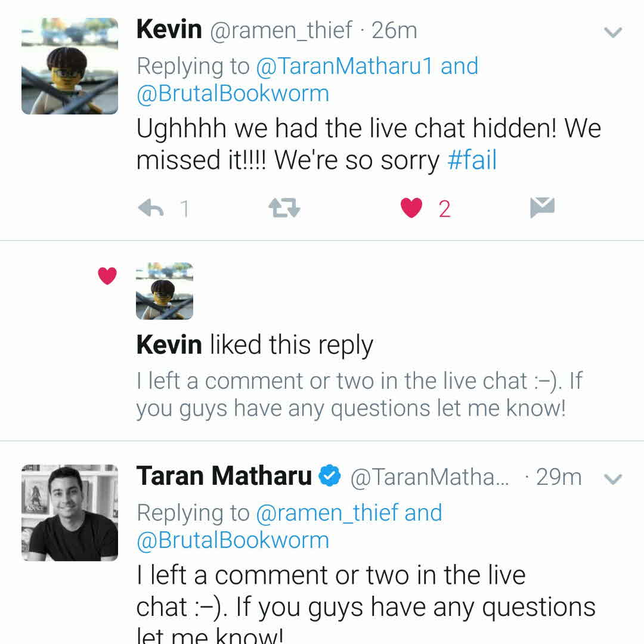Open the quoted reply preview text
Image resolution: width=644 pixels, height=644 pixels.
coord(351,395)
